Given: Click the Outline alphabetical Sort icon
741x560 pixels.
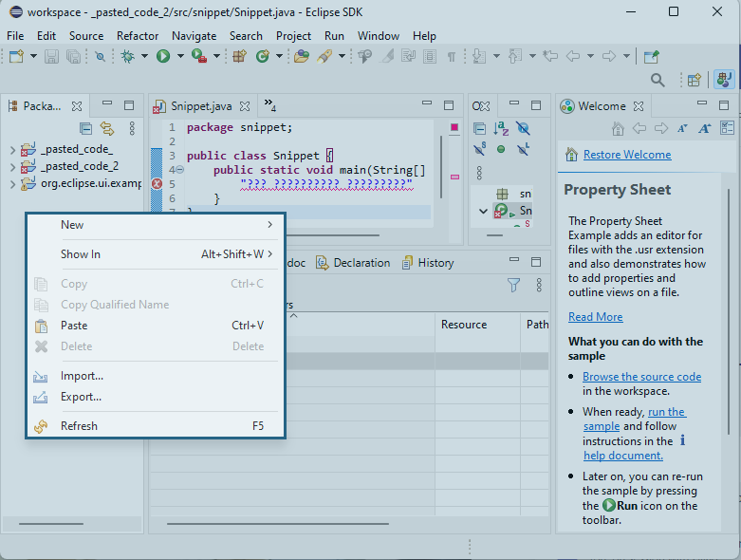Looking at the screenshot, I should (501, 128).
